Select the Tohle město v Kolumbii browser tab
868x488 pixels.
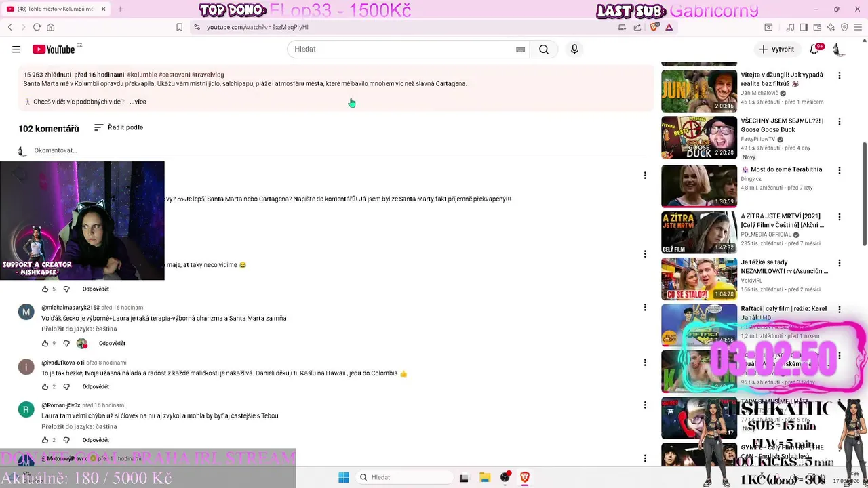(x=55, y=9)
